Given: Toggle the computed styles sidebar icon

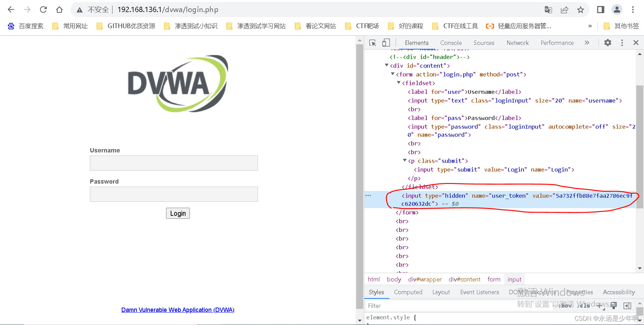Looking at the screenshot, I should pos(627,306).
